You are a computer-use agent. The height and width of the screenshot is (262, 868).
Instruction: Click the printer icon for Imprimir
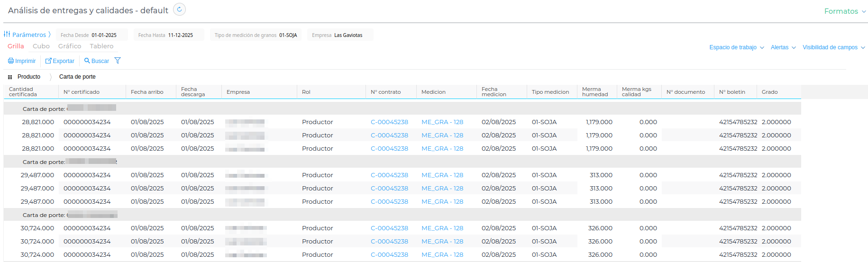point(11,61)
